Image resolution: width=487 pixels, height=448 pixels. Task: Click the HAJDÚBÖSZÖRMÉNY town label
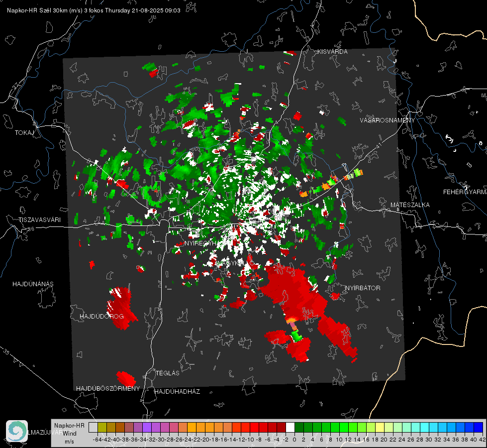click(108, 388)
